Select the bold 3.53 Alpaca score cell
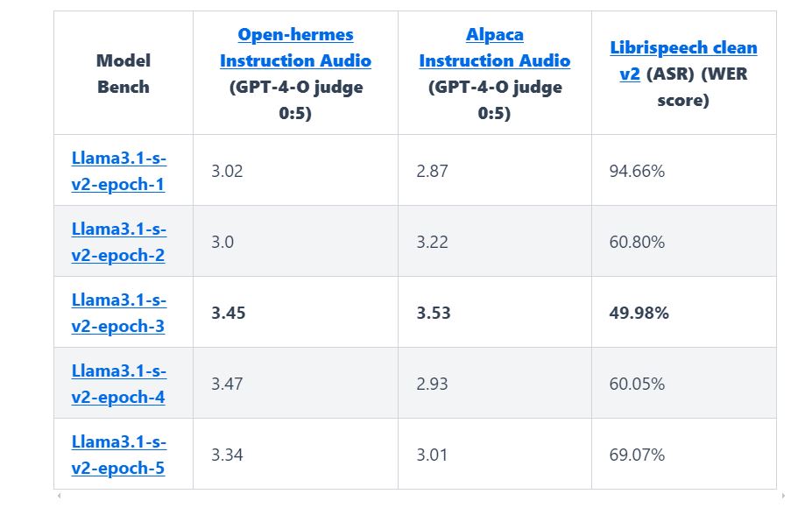The width and height of the screenshot is (812, 508). [x=434, y=313]
